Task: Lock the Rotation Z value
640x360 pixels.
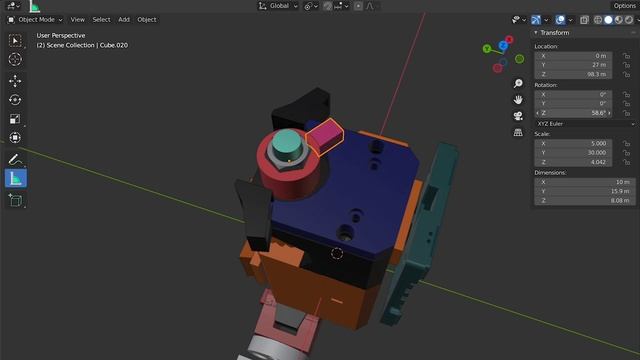Action: 626,113
